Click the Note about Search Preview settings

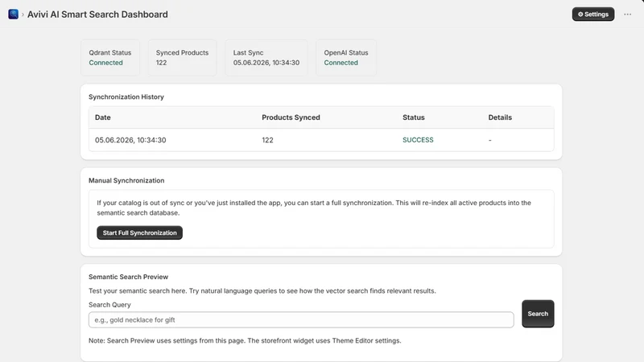point(245,340)
